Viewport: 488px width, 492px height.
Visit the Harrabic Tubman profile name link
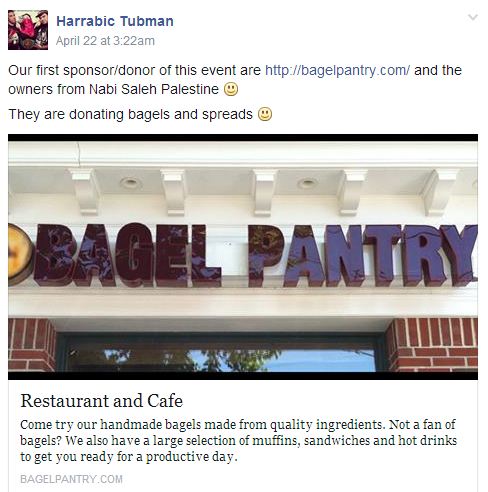click(115, 21)
